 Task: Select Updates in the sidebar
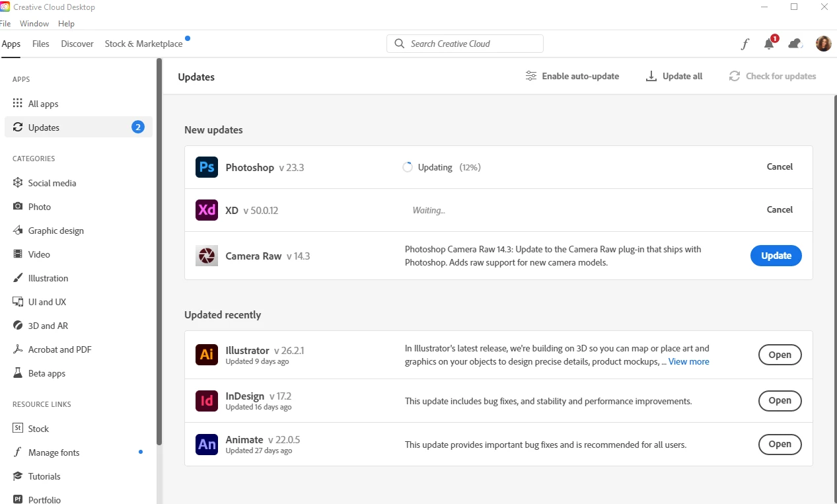click(79, 127)
